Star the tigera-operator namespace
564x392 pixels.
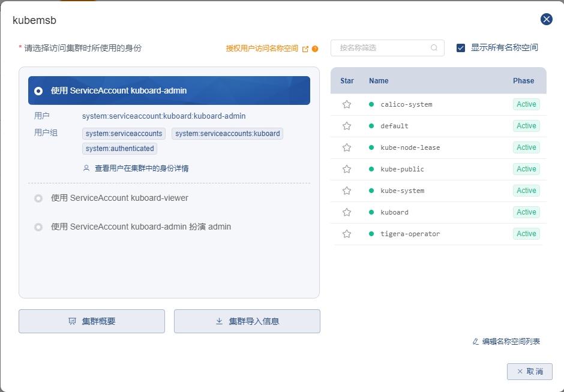pos(346,233)
